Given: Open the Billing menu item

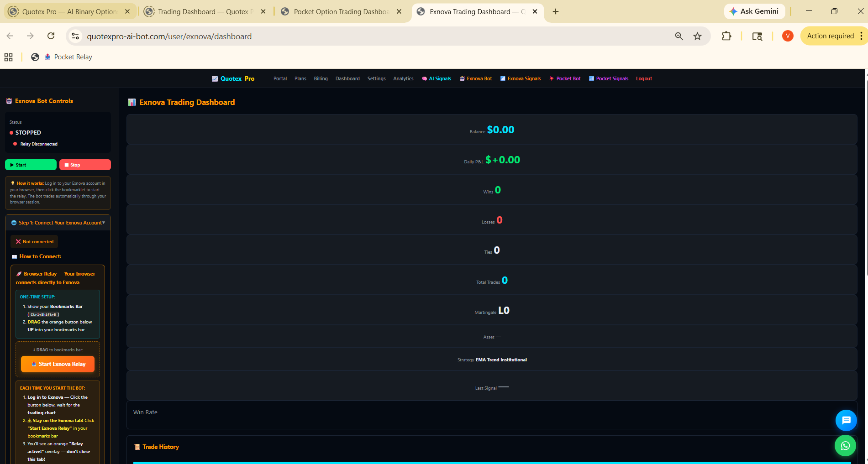Looking at the screenshot, I should pos(321,78).
